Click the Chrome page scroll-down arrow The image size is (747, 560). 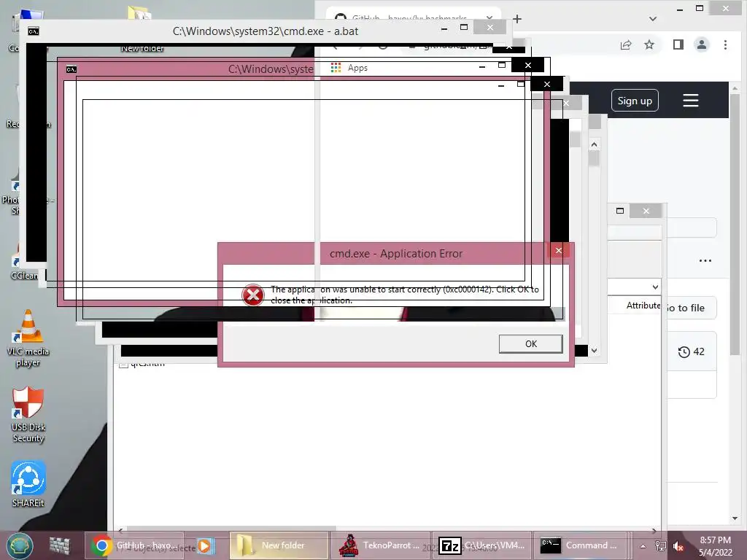tap(735, 518)
